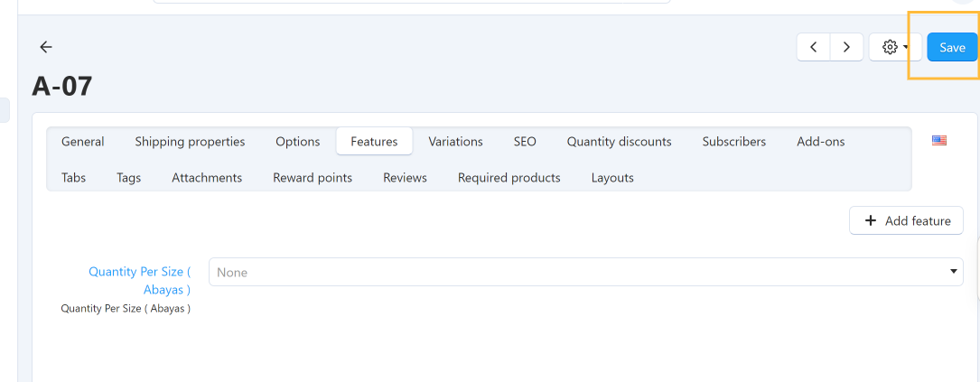Open the Tags tab
The height and width of the screenshot is (382, 980).
[129, 178]
